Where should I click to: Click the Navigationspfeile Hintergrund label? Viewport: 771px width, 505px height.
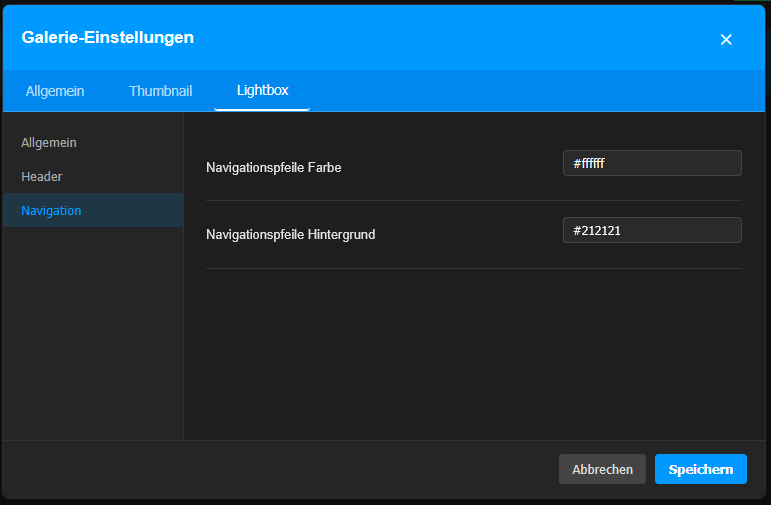pyautogui.click(x=291, y=235)
